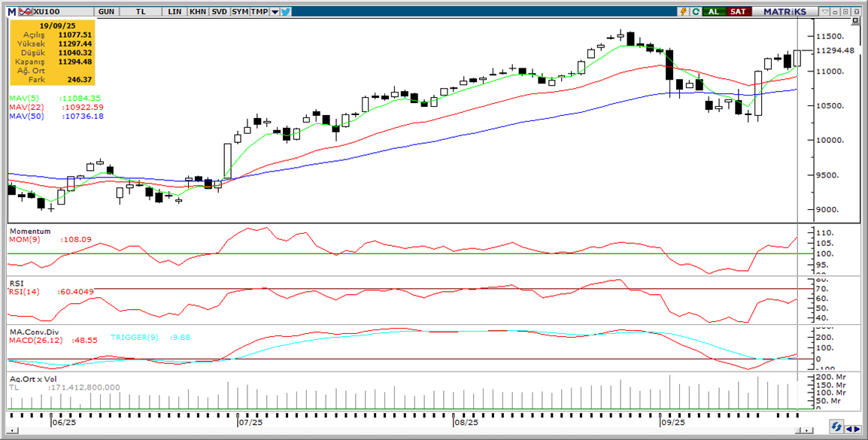Select the TMP template toolbar item
The height and width of the screenshot is (440, 868).
click(x=259, y=12)
